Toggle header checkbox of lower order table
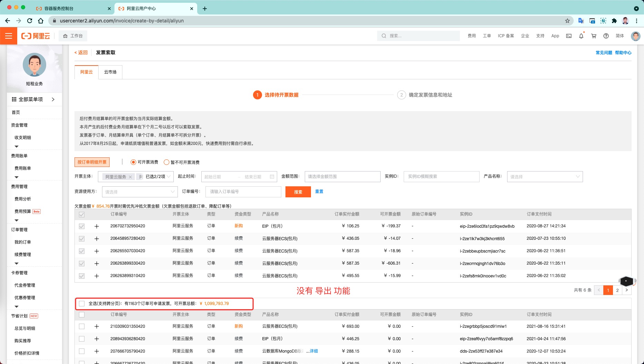Screen dimensions: 644x364 pos(82,315)
